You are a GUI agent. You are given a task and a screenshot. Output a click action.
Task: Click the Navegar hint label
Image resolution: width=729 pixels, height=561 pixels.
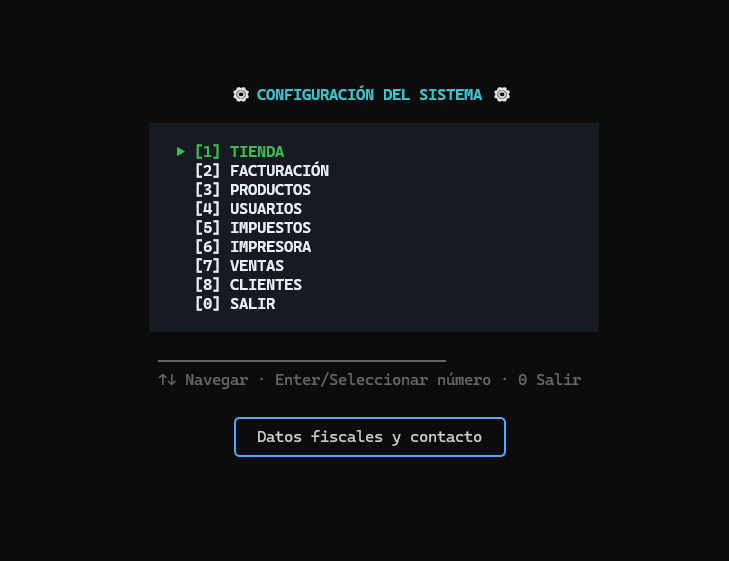click(x=216, y=380)
